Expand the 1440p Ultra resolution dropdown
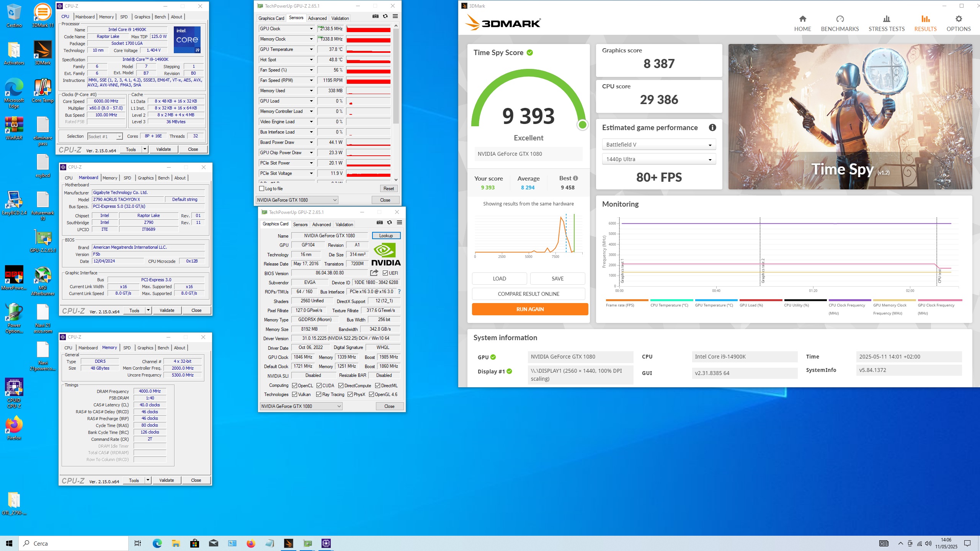980x551 pixels. tap(658, 159)
